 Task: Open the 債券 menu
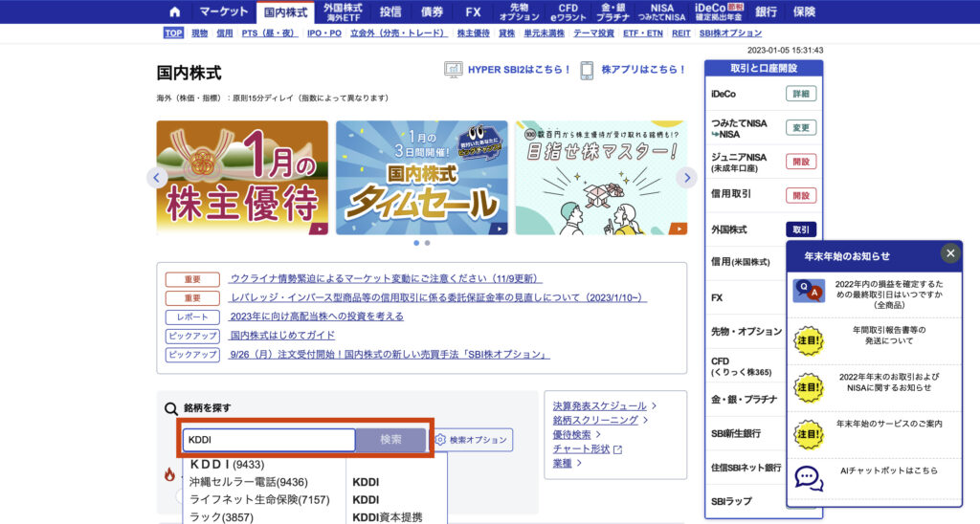[x=432, y=11]
